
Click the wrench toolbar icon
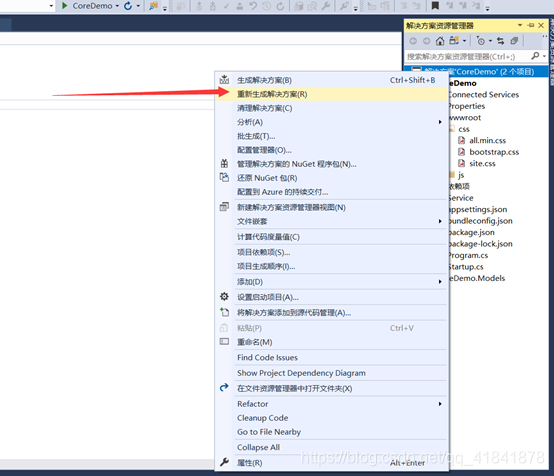326,6
